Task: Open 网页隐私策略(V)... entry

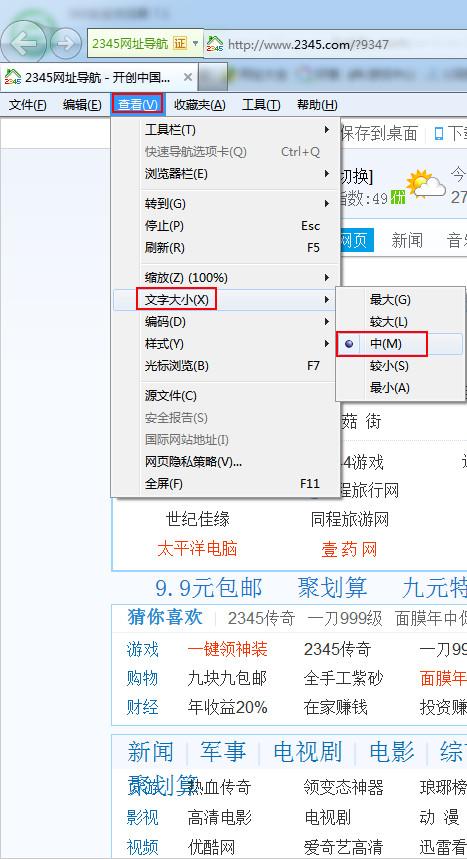Action: (x=225, y=462)
